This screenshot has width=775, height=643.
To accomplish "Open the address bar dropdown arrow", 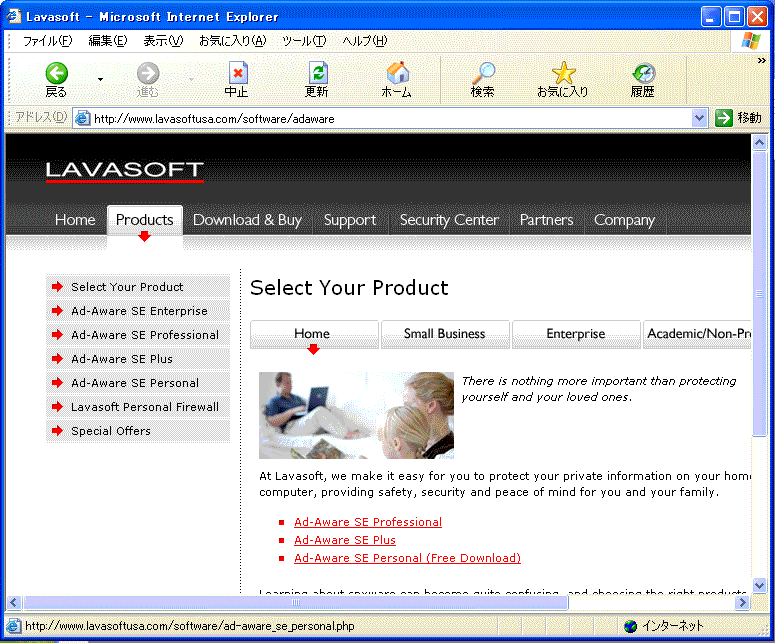I will click(699, 118).
